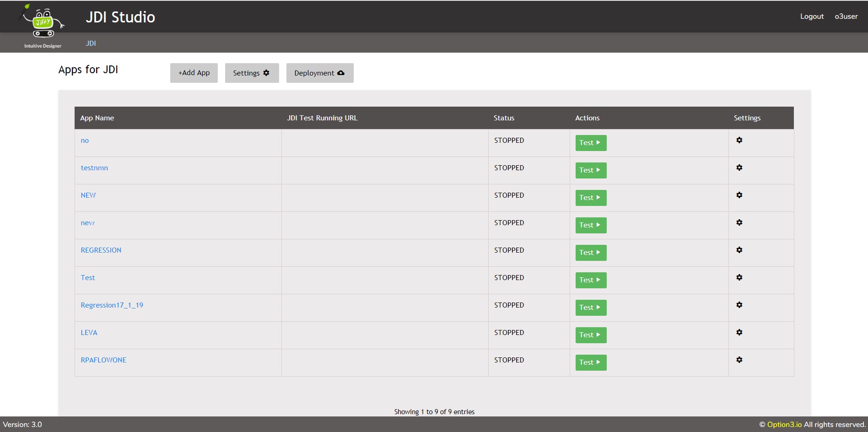Open settings gear for the REGRESSION app
The width and height of the screenshot is (868, 432).
coord(739,250)
